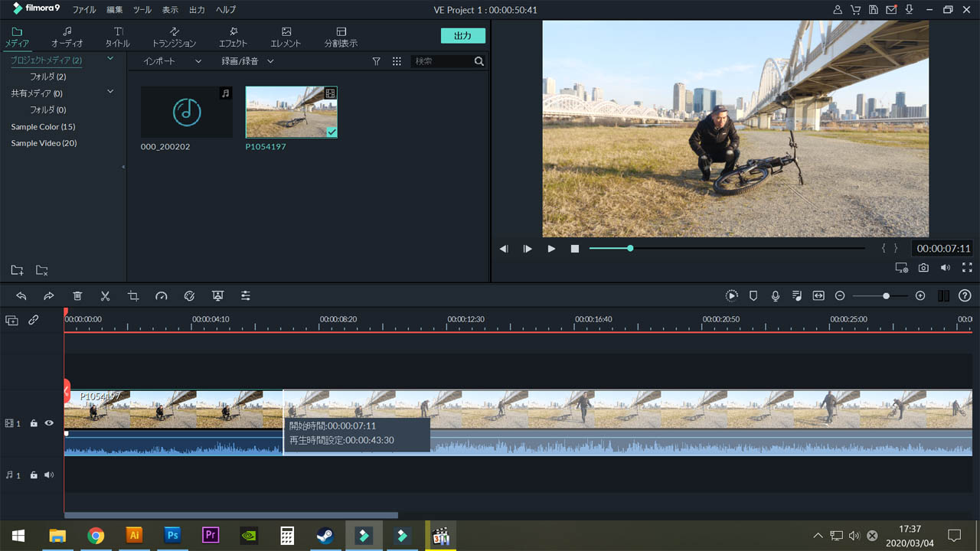Stop the preview playback
Image resolution: width=980 pixels, height=551 pixels.
pos(575,249)
